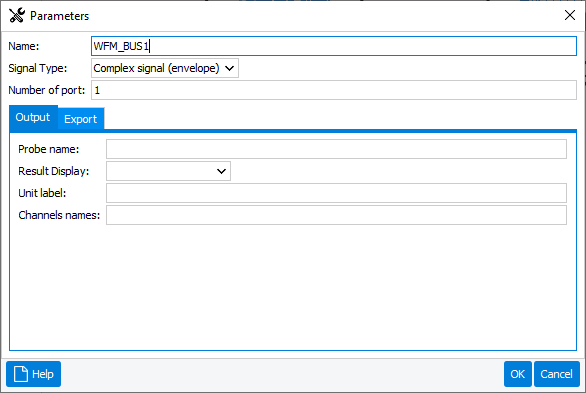Click the Number of port label
This screenshot has height=393, width=586.
point(47,90)
